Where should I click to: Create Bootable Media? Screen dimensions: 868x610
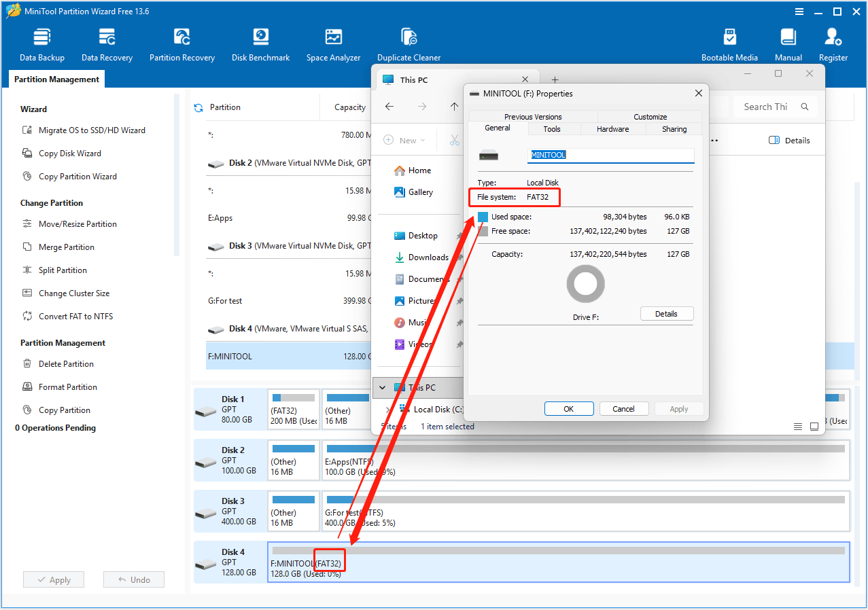729,45
